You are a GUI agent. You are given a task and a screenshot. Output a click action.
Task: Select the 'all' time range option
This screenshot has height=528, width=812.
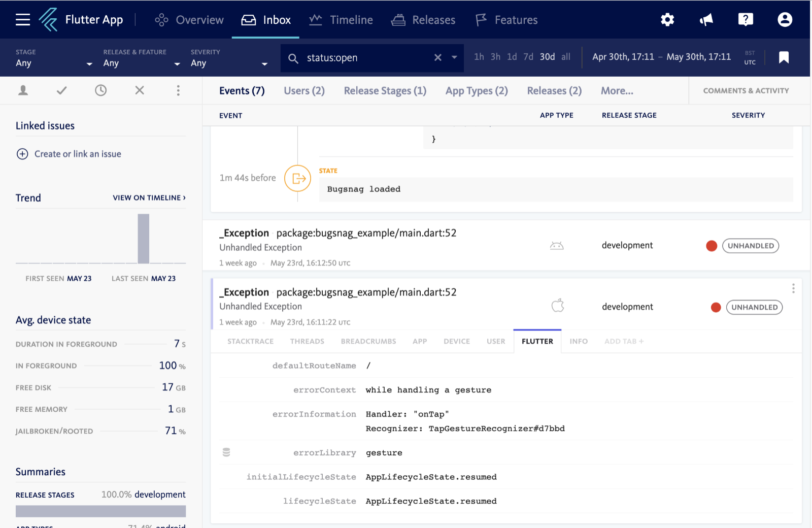566,57
